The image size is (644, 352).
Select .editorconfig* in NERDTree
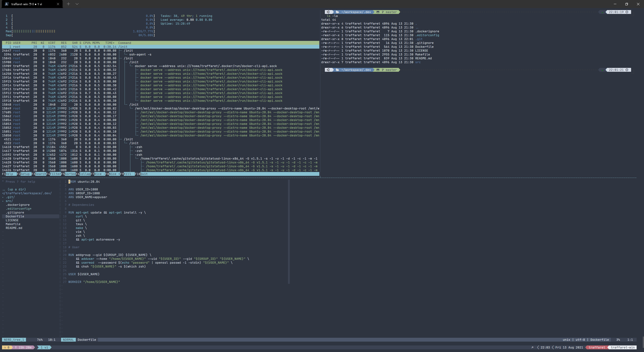(18, 209)
